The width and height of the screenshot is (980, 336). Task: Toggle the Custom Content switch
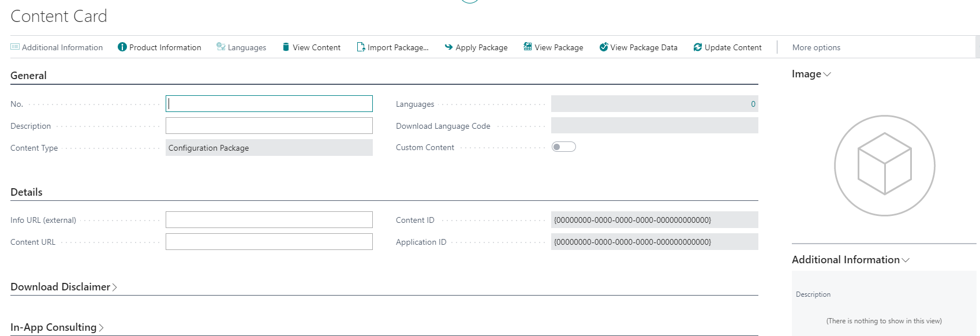tap(563, 147)
